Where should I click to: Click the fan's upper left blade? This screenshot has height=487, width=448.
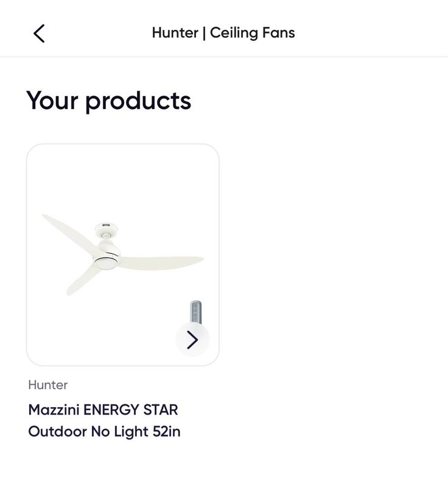point(66,230)
